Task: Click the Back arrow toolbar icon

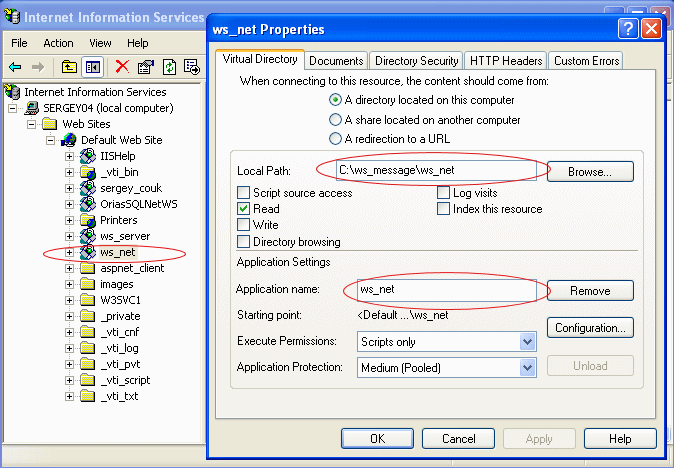Action: pyautogui.click(x=15, y=67)
